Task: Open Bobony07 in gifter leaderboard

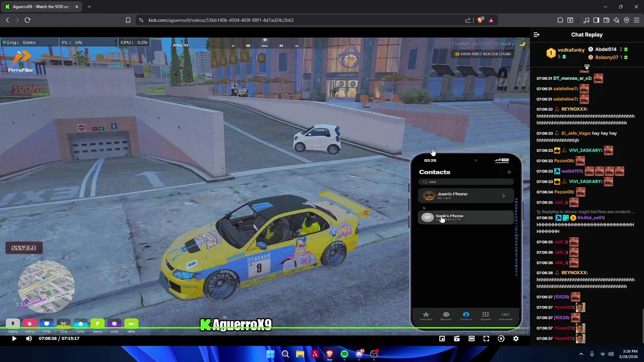Action: point(607,57)
